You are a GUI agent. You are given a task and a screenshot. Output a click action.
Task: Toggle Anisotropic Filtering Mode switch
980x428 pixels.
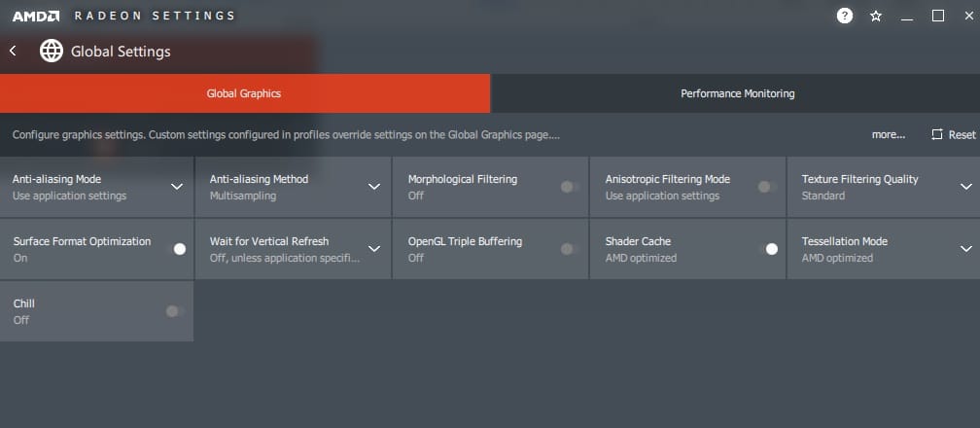coord(767,187)
